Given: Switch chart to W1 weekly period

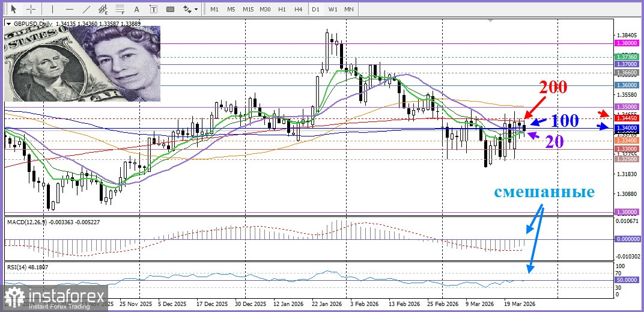Looking at the screenshot, I should (332, 9).
